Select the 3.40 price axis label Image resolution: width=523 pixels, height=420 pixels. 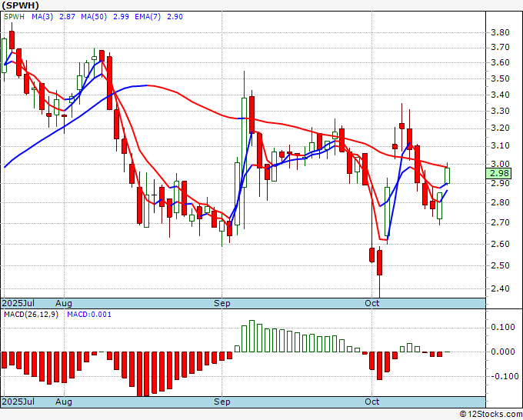click(501, 95)
